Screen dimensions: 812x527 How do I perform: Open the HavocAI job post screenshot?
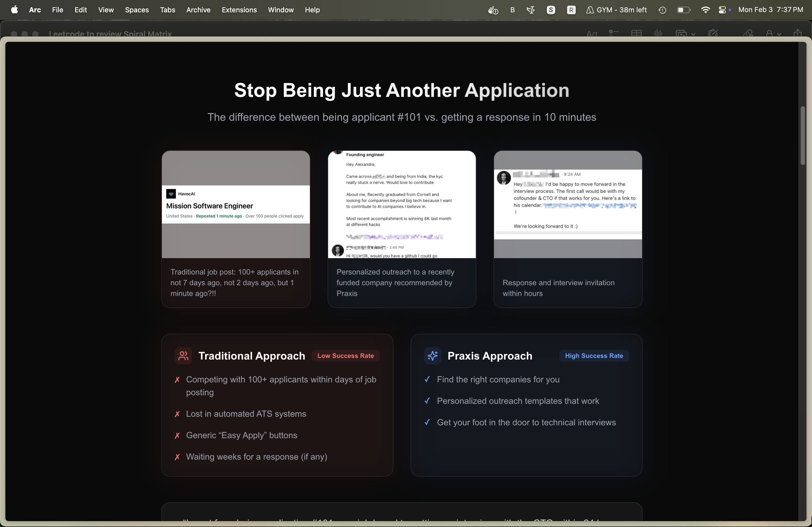(236, 204)
